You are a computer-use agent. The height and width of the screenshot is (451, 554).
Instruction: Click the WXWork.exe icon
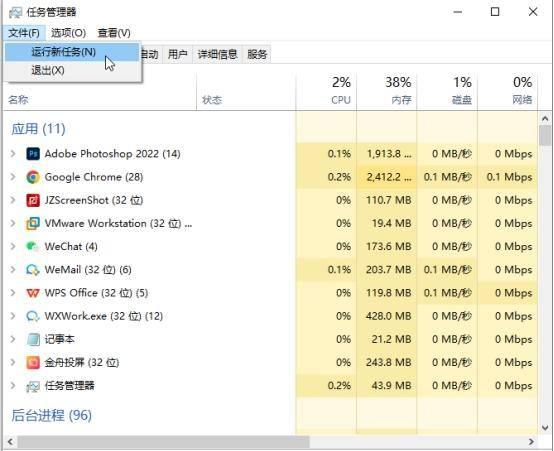point(33,316)
